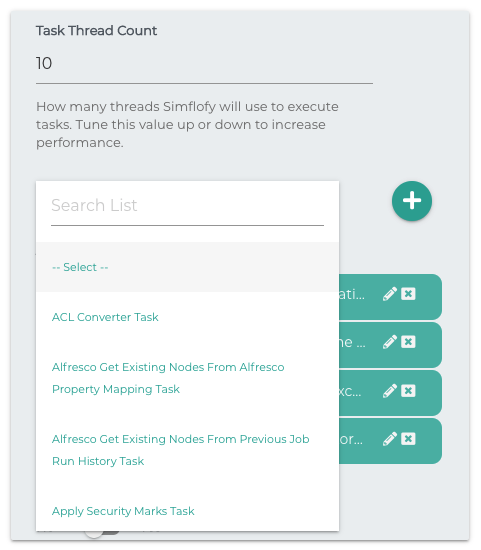Click the Task Thread Count value field
The image size is (481, 550).
204,64
